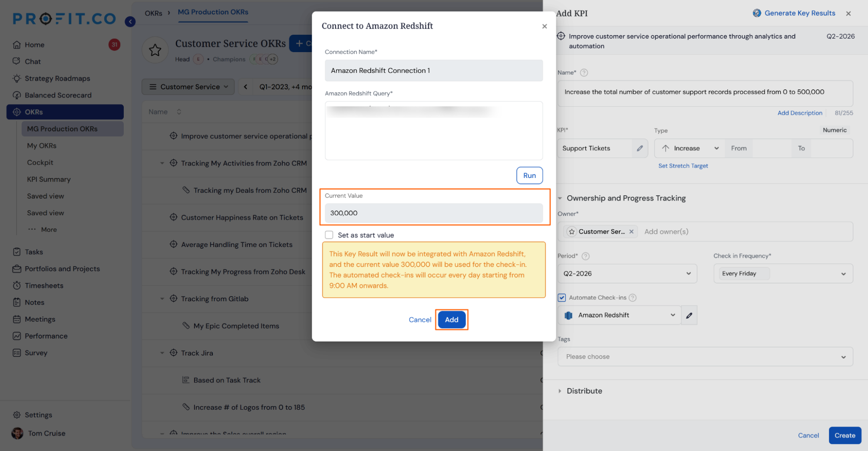868x451 pixels.
Task: Open the Check in Frequency dropdown
Action: (783, 274)
